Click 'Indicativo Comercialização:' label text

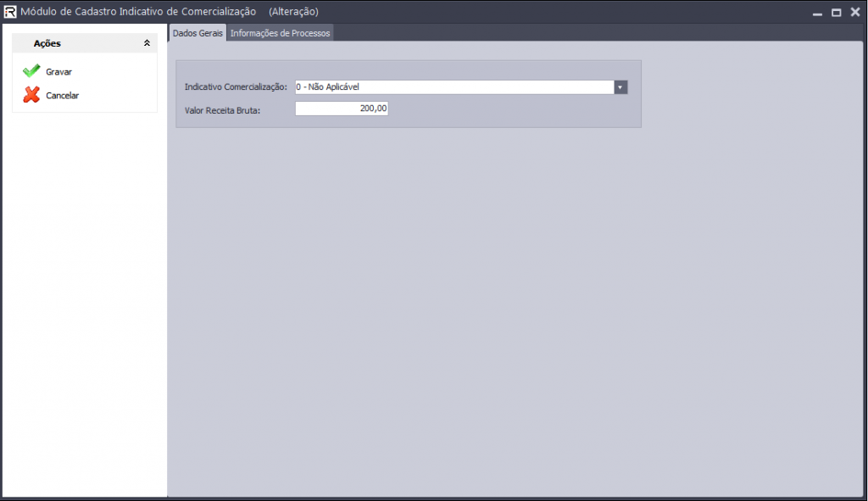pos(236,87)
